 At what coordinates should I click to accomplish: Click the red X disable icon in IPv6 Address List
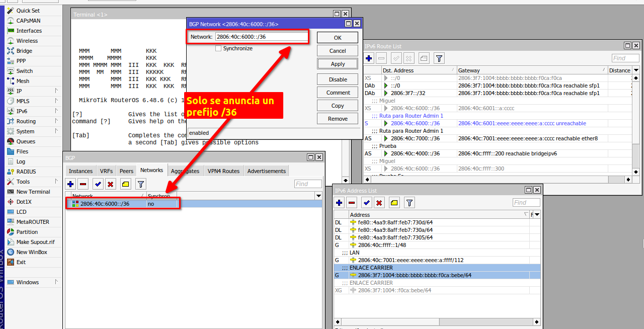click(x=379, y=203)
